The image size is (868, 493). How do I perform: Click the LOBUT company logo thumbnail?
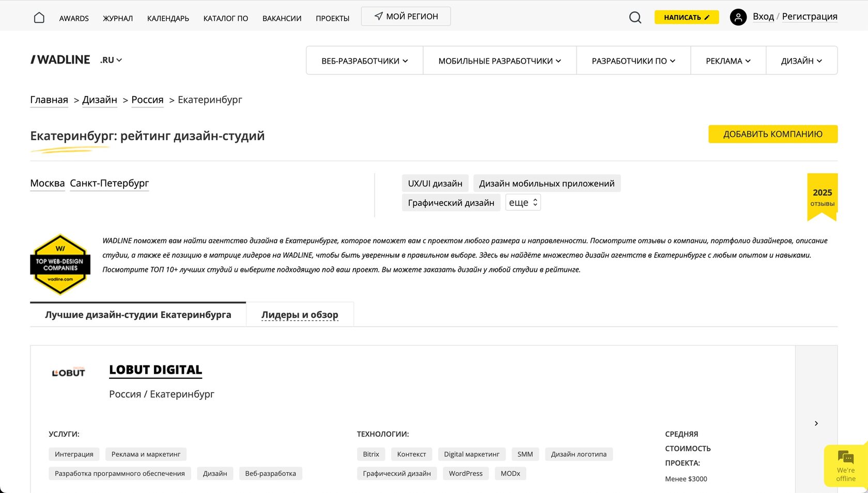tap(69, 372)
